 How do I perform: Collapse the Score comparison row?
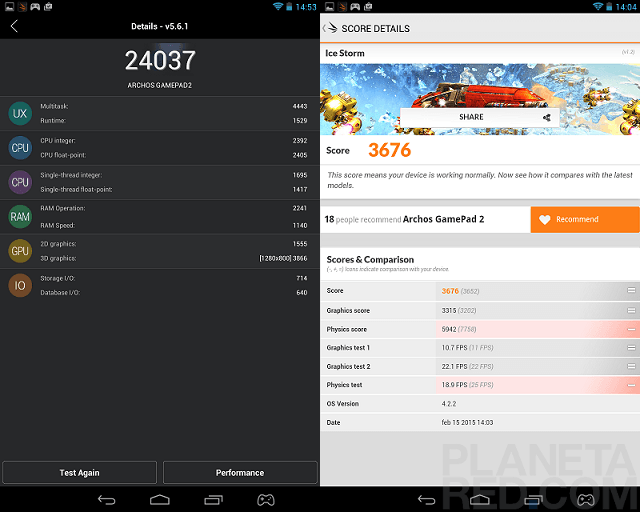point(631,290)
